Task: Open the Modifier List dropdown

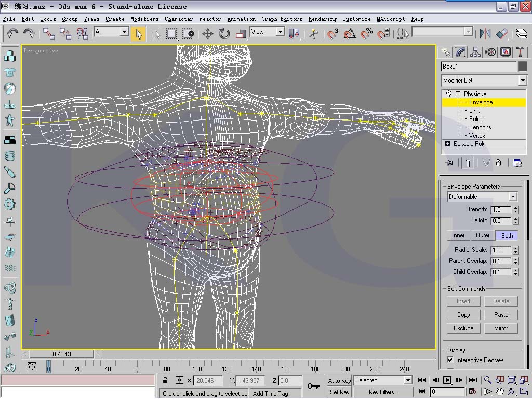Action: pos(523,81)
